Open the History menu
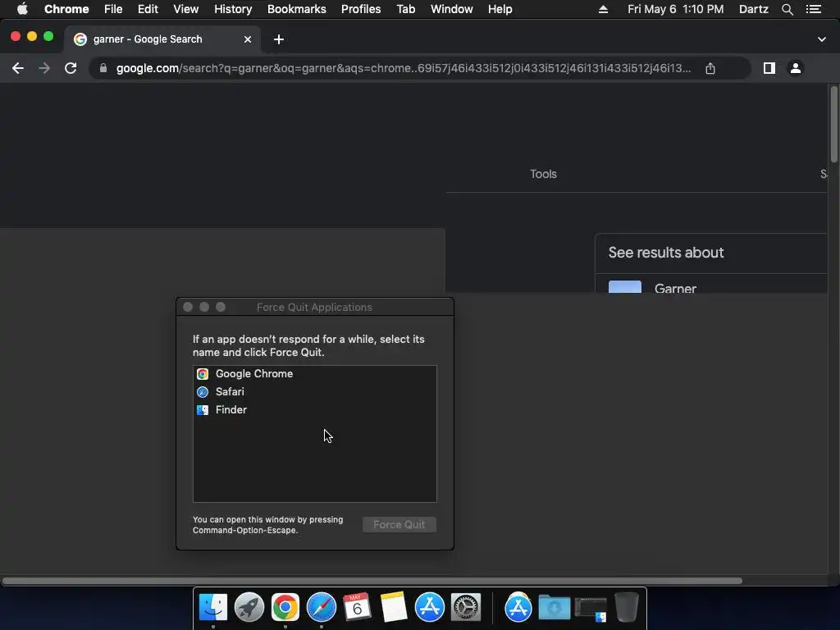840x630 pixels. pyautogui.click(x=233, y=9)
